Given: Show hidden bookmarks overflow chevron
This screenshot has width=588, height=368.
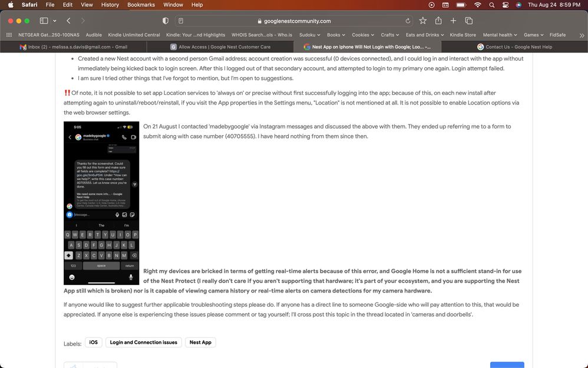Looking at the screenshot, I should [582, 35].
